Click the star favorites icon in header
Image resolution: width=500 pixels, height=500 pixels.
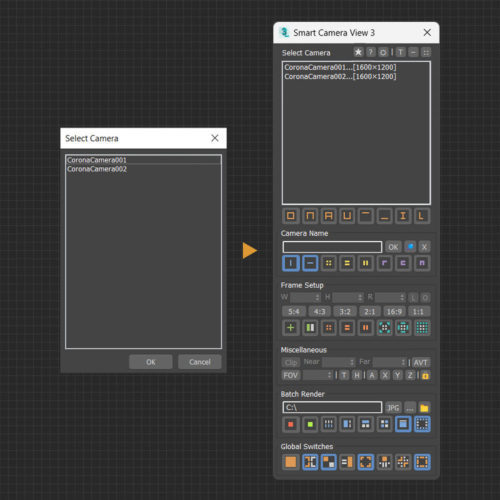coord(358,52)
